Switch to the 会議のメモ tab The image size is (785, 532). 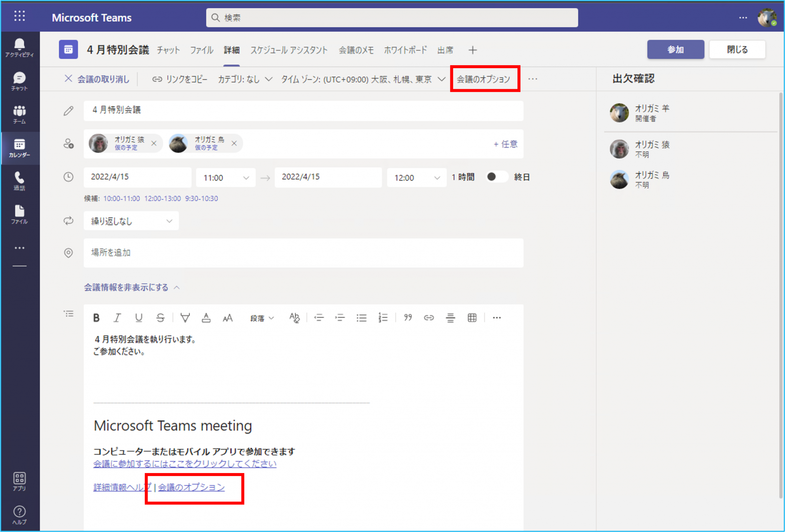(356, 50)
